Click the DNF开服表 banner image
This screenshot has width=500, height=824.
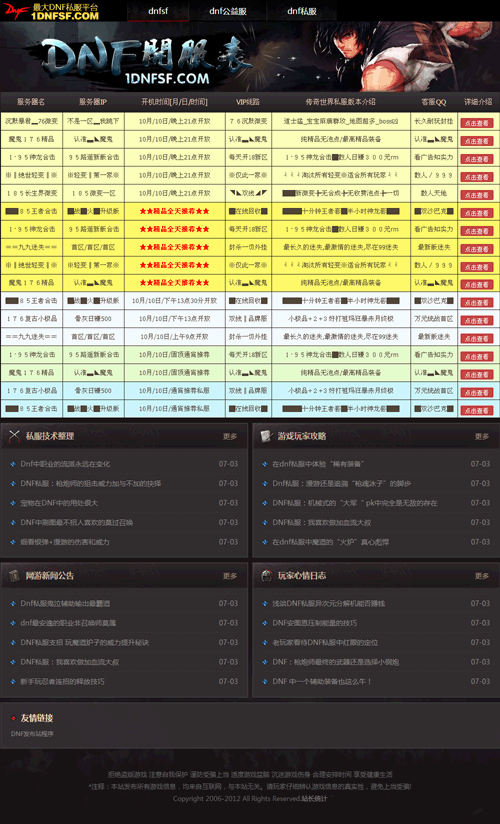point(250,57)
